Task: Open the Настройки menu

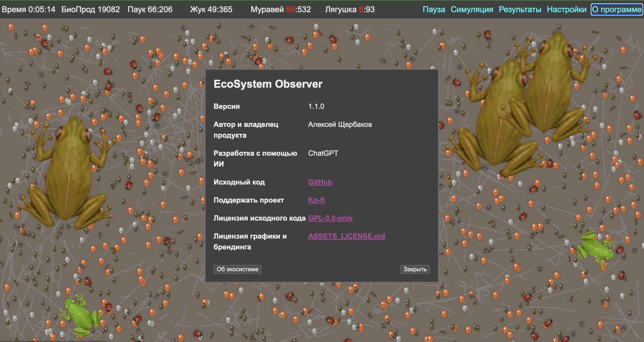Action: tap(567, 9)
